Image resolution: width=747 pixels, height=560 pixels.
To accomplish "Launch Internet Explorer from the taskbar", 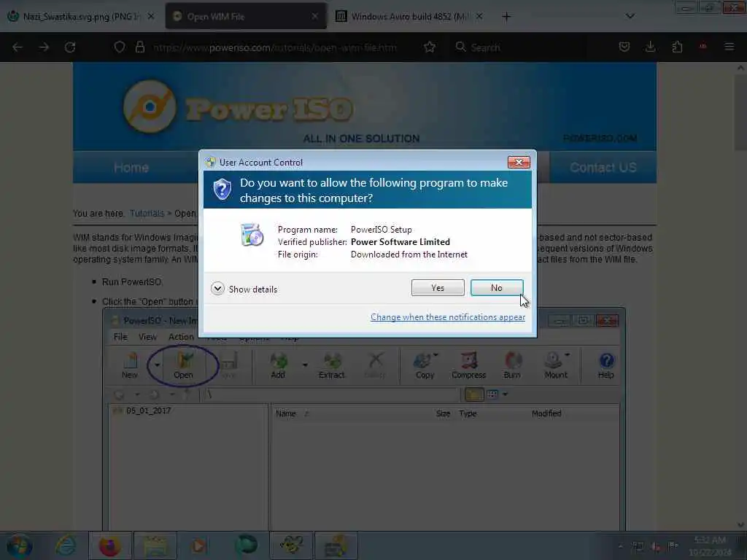I will pyautogui.click(x=65, y=545).
